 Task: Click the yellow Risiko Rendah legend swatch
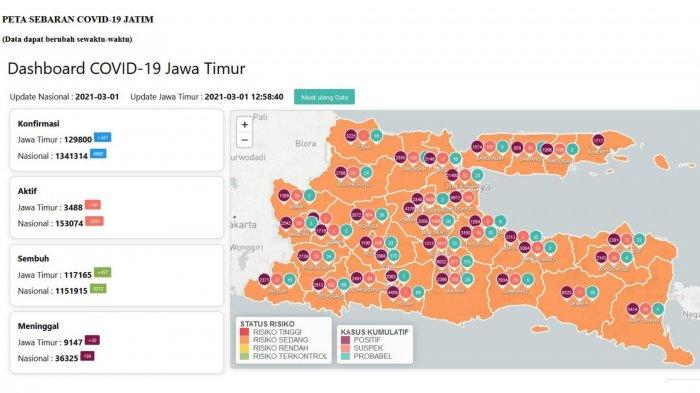(244, 348)
